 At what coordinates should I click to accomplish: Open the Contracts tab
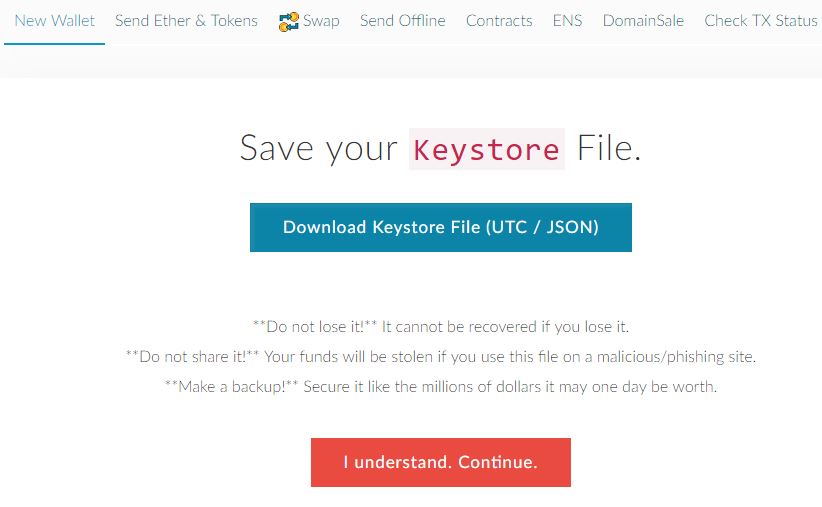pos(499,21)
